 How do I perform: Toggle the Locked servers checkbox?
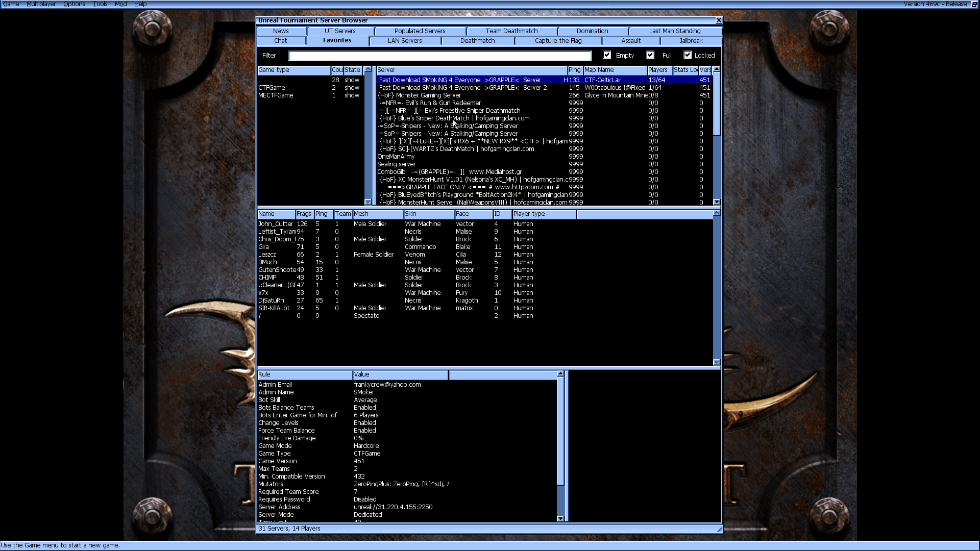[x=688, y=55]
